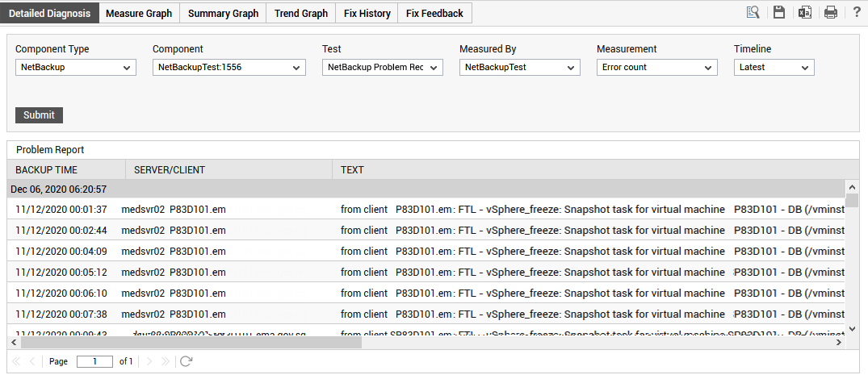
Task: Expand the Test dropdown
Action: point(383,68)
